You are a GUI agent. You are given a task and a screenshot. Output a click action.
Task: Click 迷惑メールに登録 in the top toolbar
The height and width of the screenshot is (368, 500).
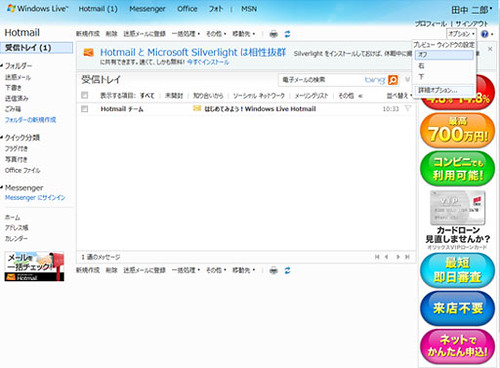point(144,34)
